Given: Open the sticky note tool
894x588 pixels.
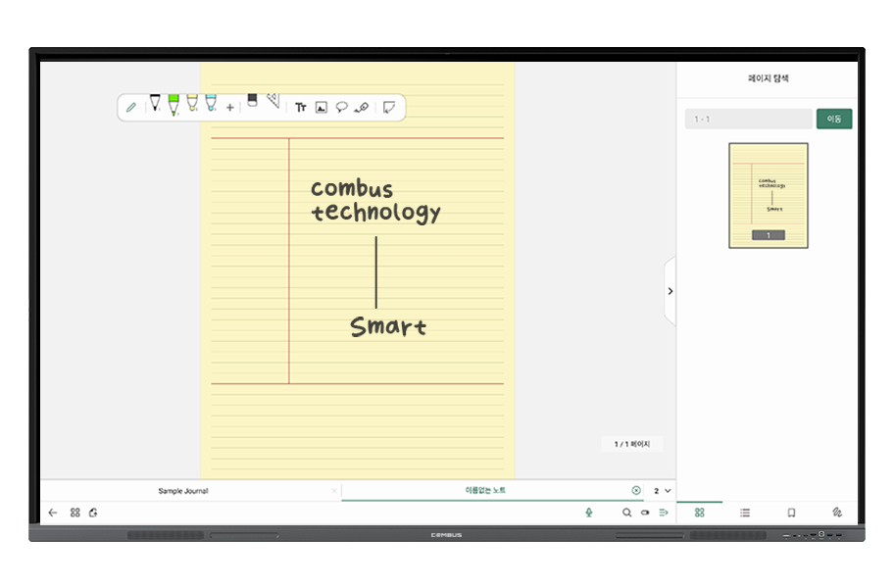Looking at the screenshot, I should point(389,107).
